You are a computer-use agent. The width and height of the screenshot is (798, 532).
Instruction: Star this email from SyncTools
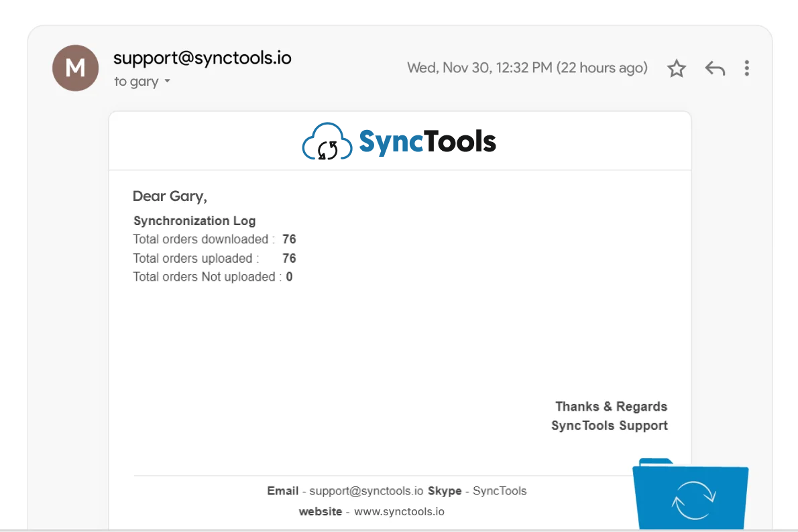point(677,68)
